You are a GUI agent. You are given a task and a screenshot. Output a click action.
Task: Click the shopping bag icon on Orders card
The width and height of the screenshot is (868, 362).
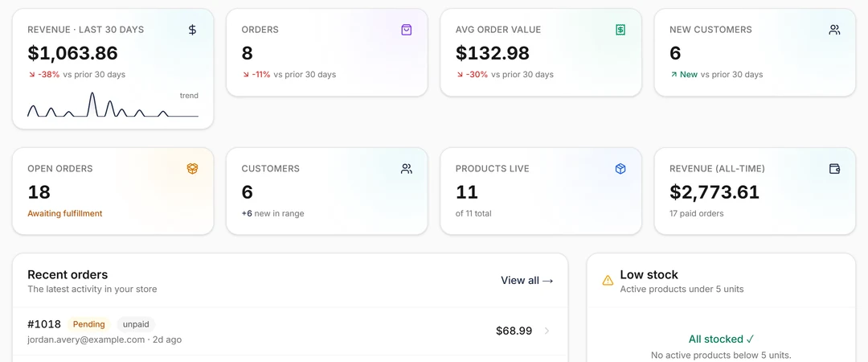click(407, 30)
